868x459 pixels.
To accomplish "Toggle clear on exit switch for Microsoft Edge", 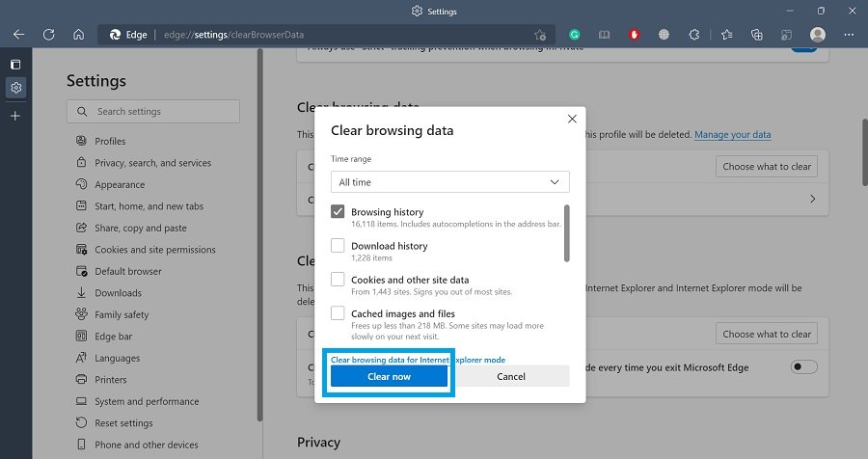I will (x=803, y=366).
